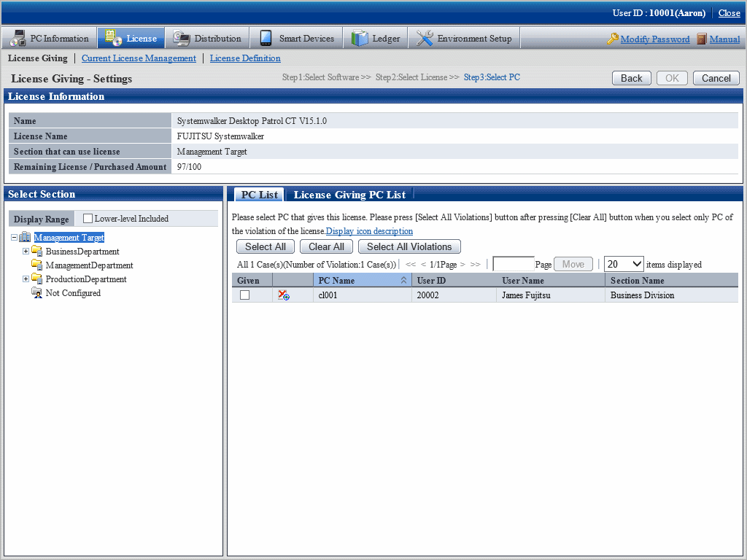Screen dimensions: 747x560
Task: Click the Select All button
Action: [266, 246]
